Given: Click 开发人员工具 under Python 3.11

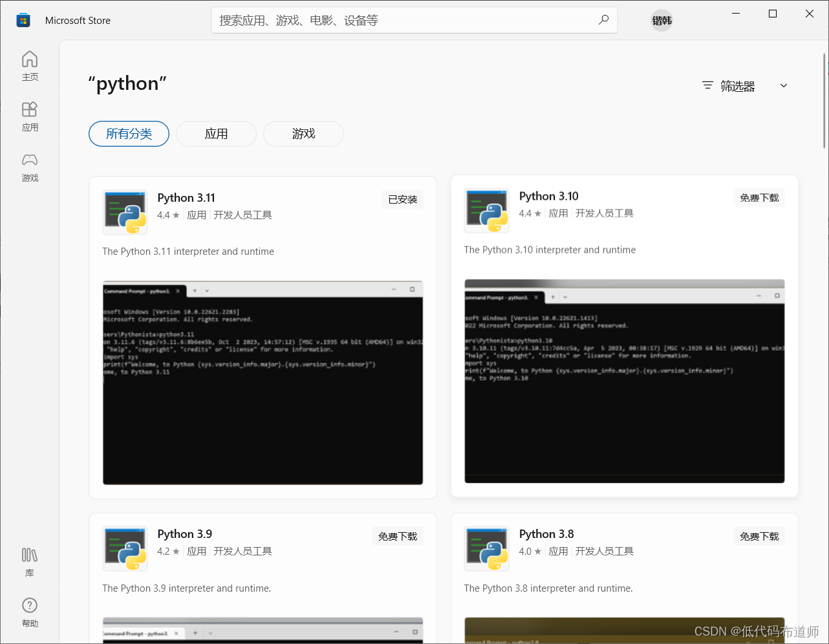Looking at the screenshot, I should (x=242, y=215).
